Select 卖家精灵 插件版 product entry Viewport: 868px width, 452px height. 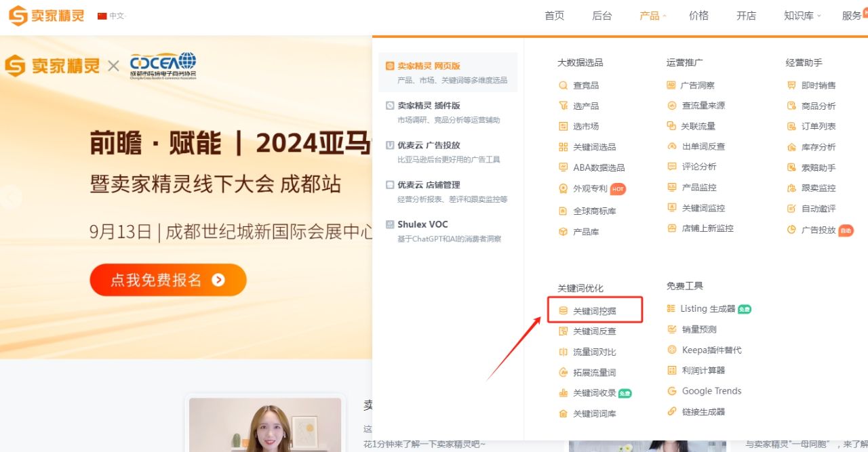448,112
